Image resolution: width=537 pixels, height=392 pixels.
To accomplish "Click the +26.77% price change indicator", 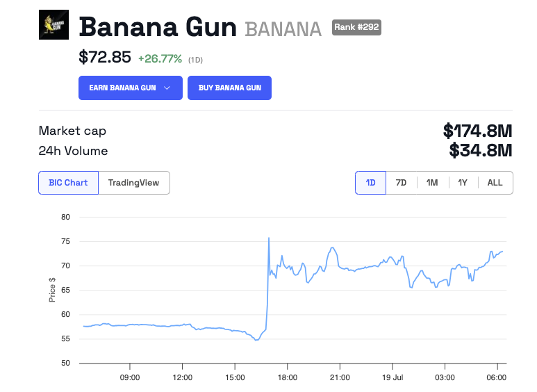I will pos(160,59).
